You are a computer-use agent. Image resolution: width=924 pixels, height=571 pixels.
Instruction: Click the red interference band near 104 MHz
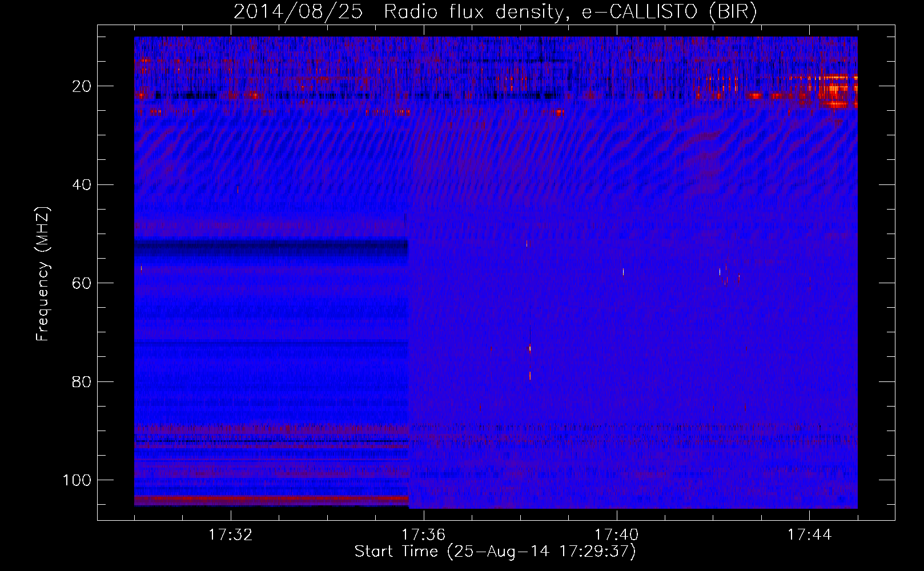(x=271, y=499)
